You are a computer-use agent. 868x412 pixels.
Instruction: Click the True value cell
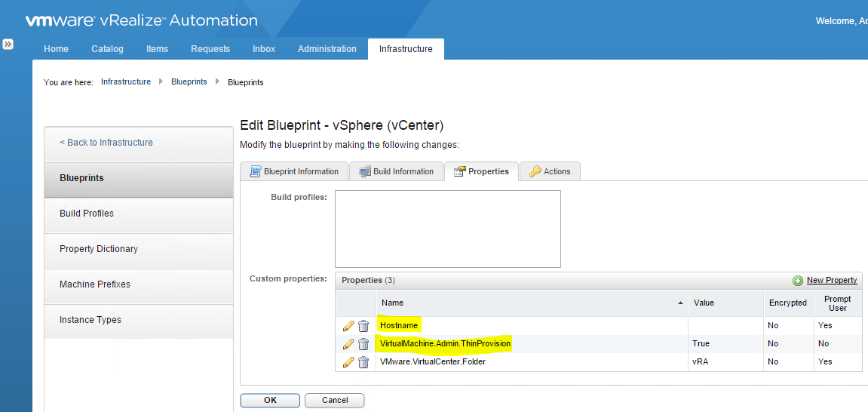(x=725, y=344)
